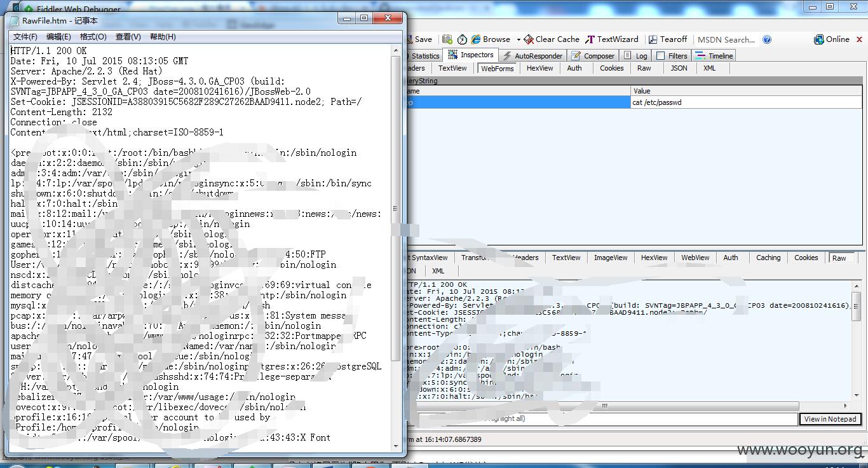Select the response Auth tab beside Caching
The width and height of the screenshot is (868, 468).
[x=731, y=258]
